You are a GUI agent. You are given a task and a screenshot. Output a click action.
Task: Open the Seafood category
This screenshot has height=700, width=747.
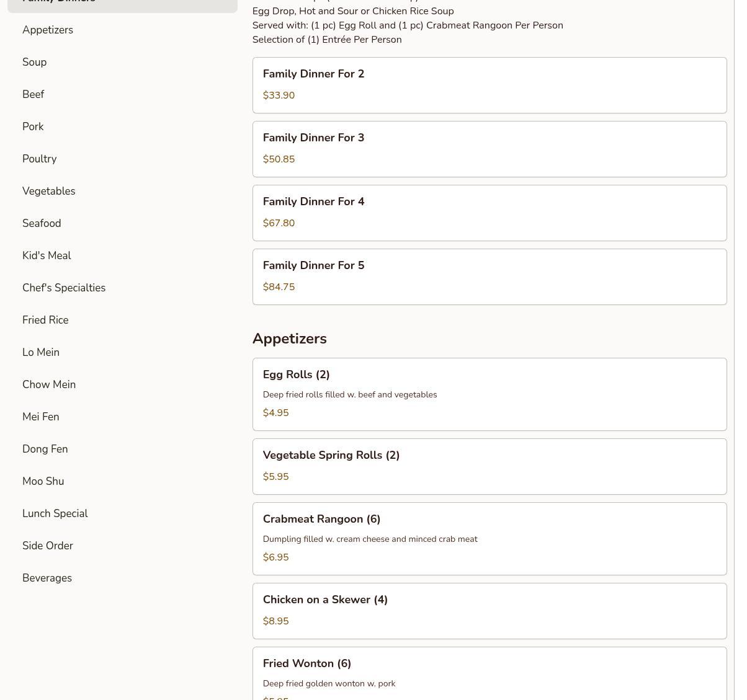[42, 223]
